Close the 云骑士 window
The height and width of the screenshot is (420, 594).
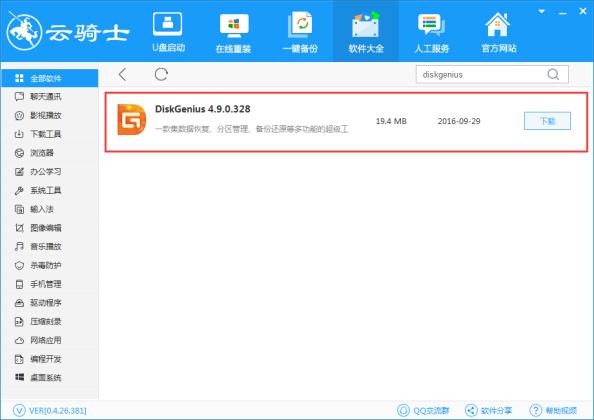583,11
